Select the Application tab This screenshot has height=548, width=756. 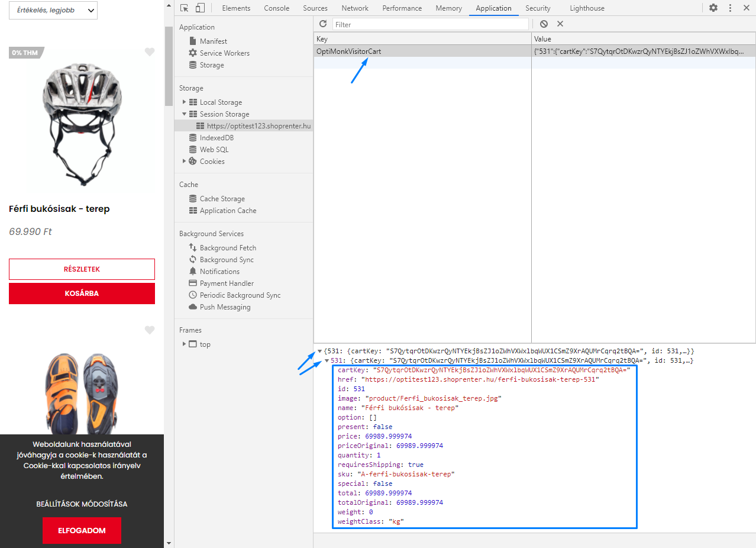point(493,8)
